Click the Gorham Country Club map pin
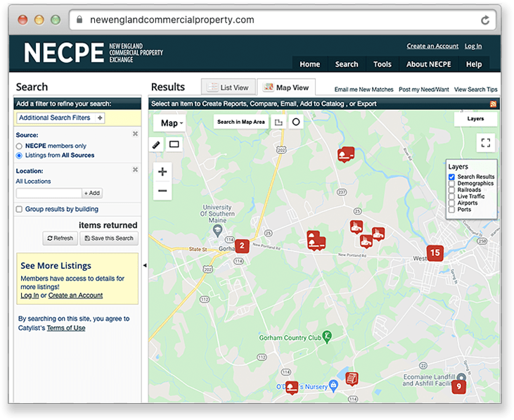The image size is (514, 420). click(327, 337)
